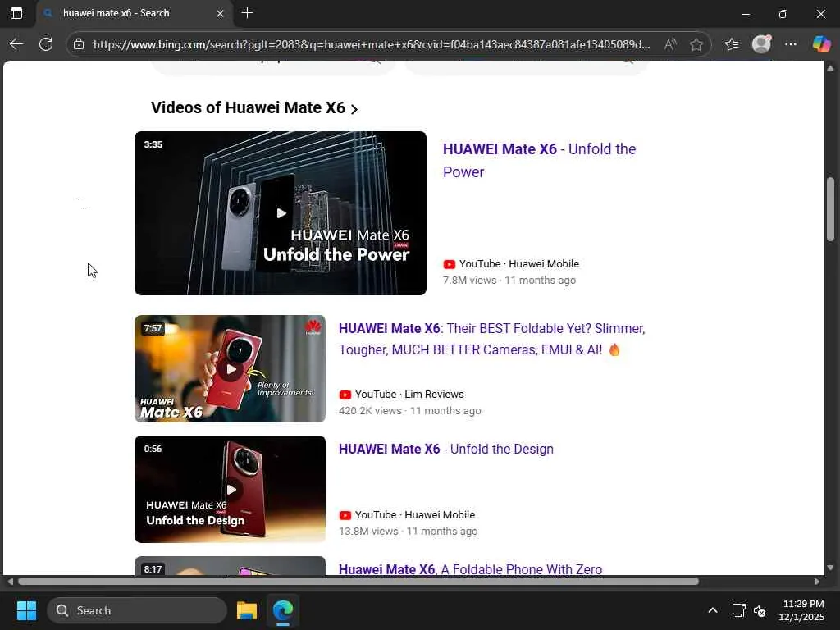Open the browser profile avatar
840x630 pixels.
[761, 44]
